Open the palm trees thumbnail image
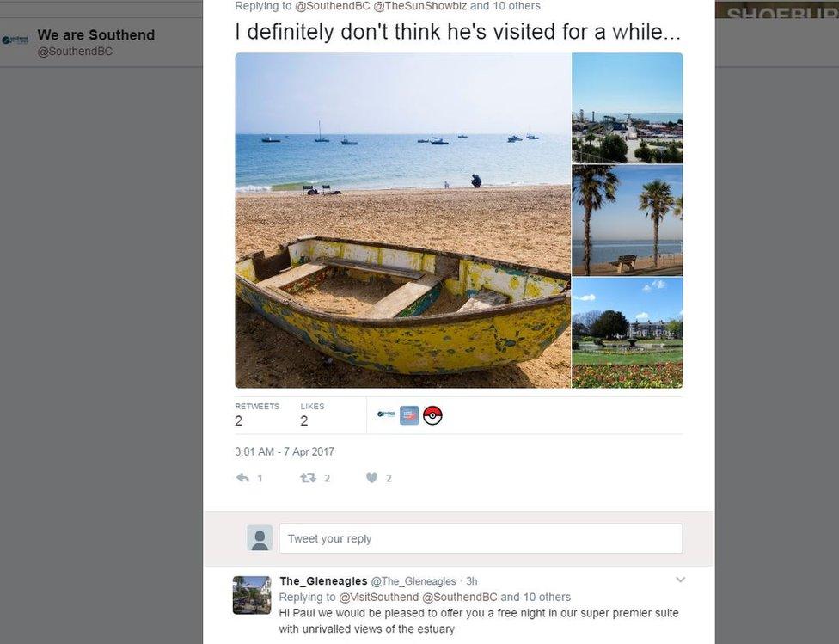Image resolution: width=839 pixels, height=644 pixels. point(627,219)
